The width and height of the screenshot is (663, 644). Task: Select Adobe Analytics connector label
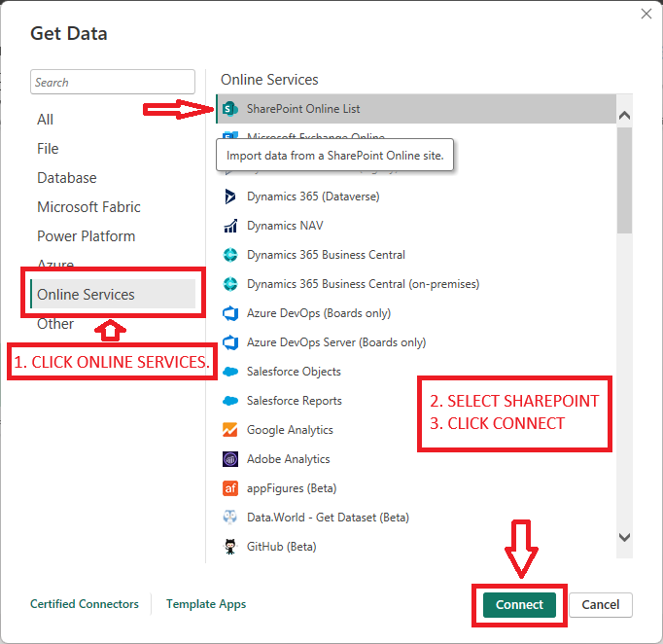click(x=289, y=459)
